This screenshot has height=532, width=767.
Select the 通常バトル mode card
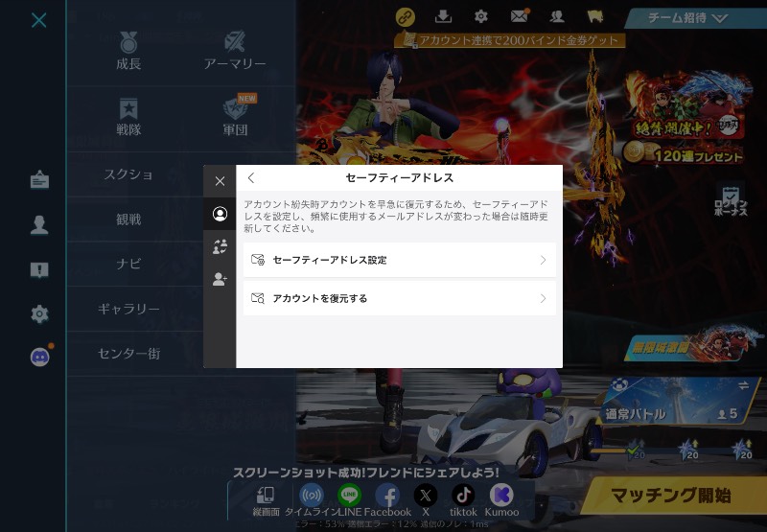680,401
